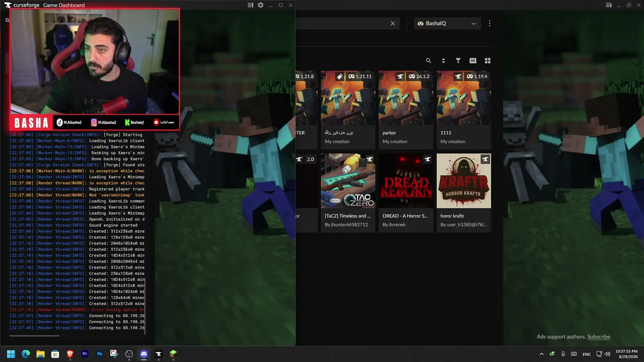Image resolution: width=644 pixels, height=362 pixels.
Task: Click the 'OpenAL initialized' log line
Action: [x=77, y=219]
